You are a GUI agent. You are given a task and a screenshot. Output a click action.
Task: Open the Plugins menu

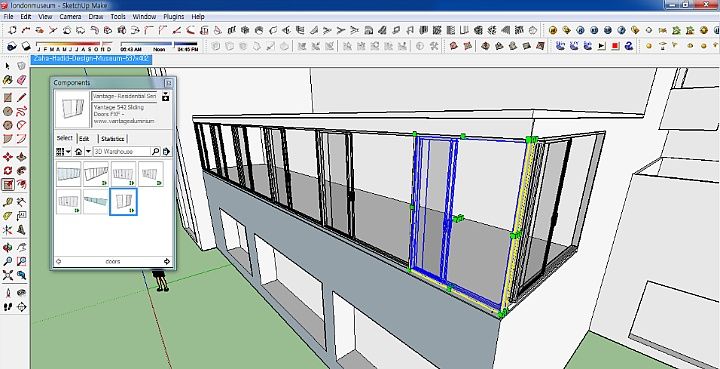[174, 17]
